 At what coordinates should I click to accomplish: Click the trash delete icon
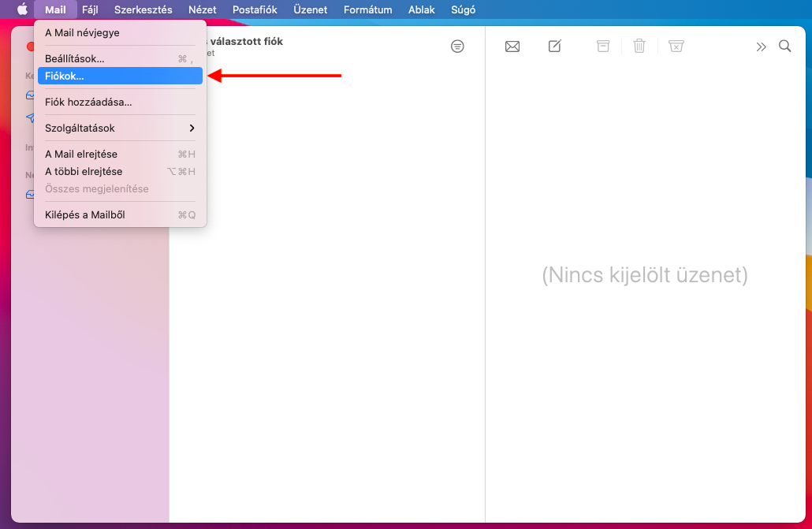pyautogui.click(x=639, y=47)
